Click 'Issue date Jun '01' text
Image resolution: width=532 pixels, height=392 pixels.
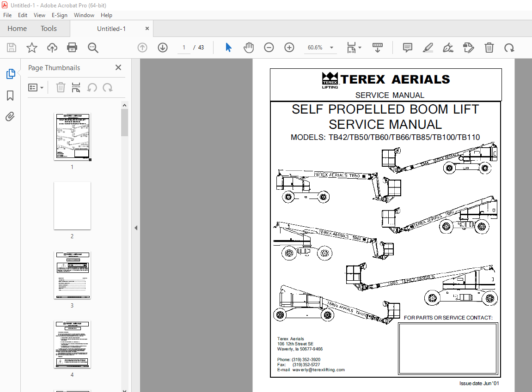tap(479, 384)
